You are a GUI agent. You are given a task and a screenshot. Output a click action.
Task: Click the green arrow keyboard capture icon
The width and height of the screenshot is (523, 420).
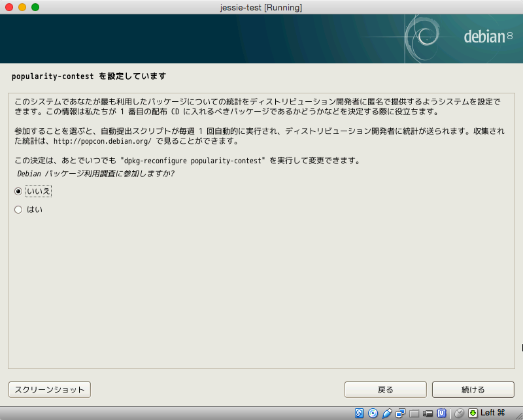pos(473,413)
